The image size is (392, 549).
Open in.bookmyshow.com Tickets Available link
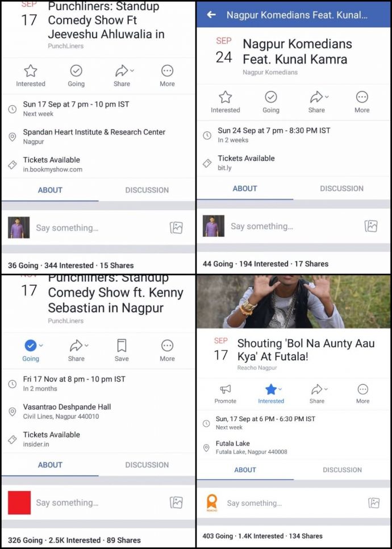pyautogui.click(x=52, y=165)
